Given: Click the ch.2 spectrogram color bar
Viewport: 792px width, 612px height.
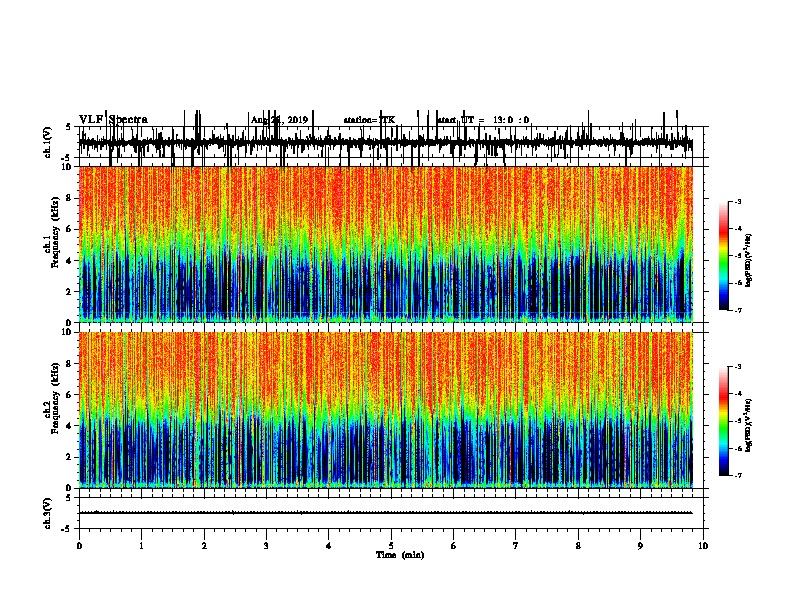Looking at the screenshot, I should 724,421.
